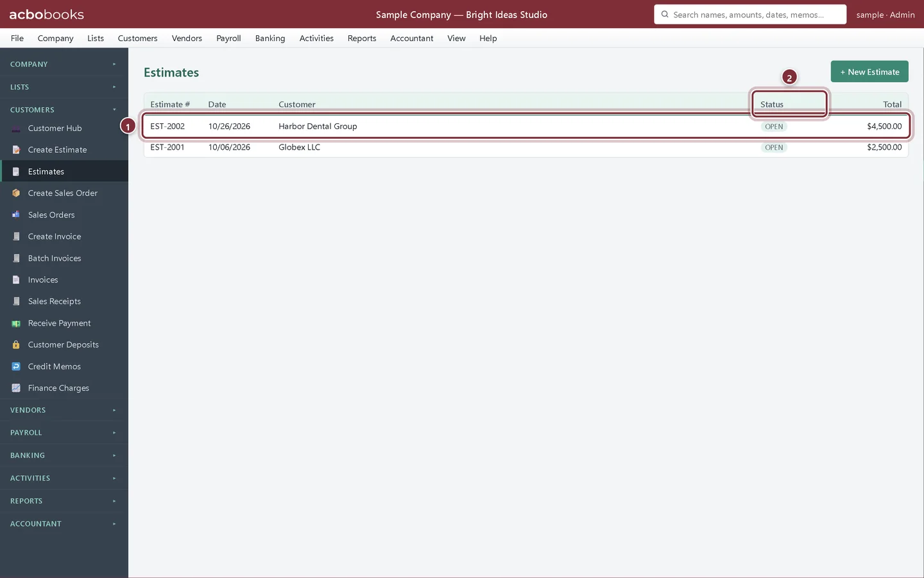Click the Credit Memos icon
This screenshot has height=578, width=924.
point(16,367)
